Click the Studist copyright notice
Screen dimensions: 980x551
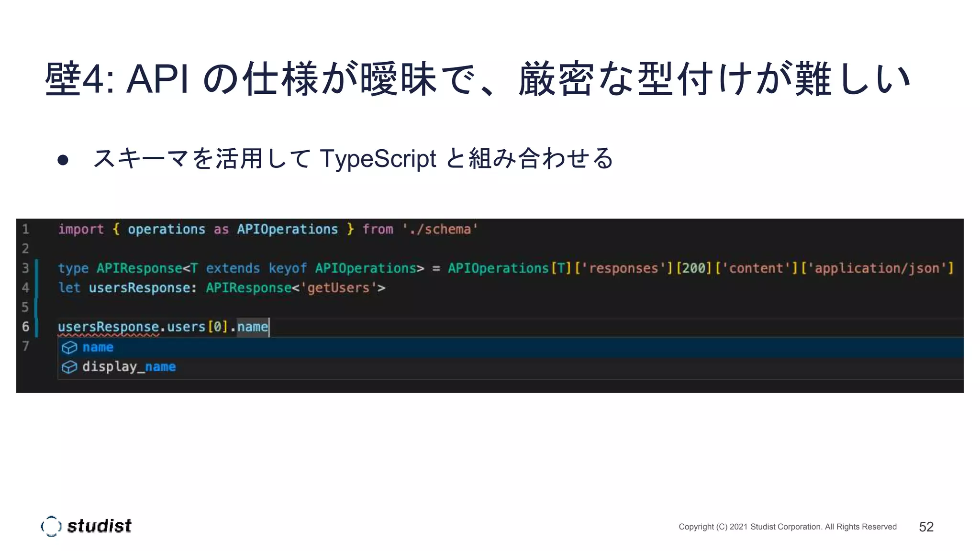[x=788, y=527]
